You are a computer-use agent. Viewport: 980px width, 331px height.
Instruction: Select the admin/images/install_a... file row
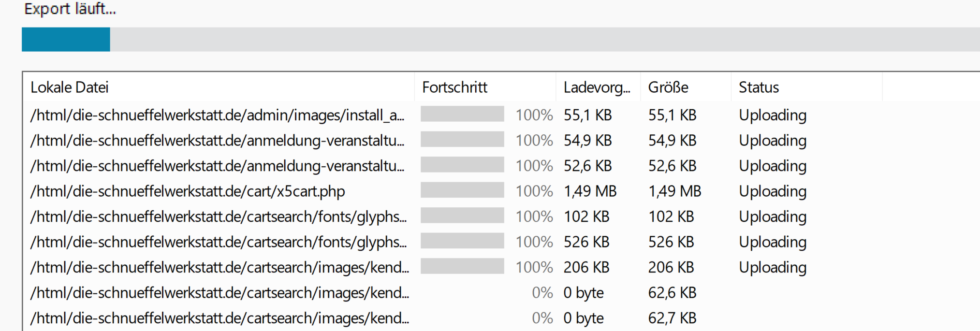(x=217, y=115)
